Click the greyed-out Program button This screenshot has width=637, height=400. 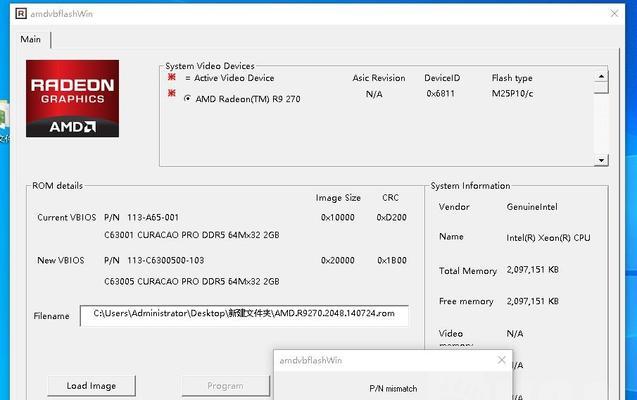click(x=225, y=386)
